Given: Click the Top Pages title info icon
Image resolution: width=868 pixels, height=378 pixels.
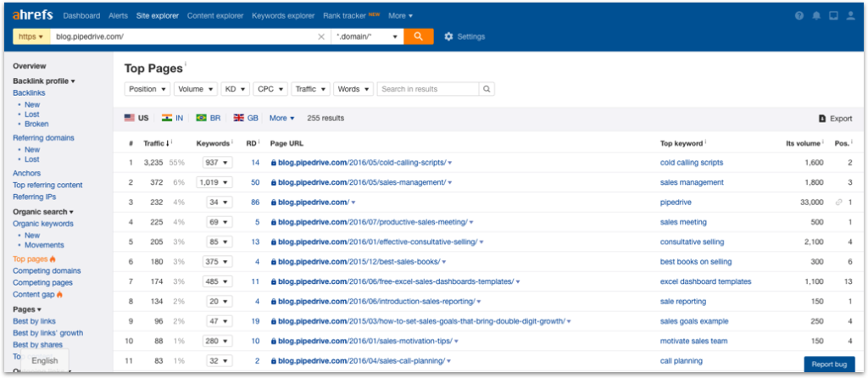Looking at the screenshot, I should point(186,66).
